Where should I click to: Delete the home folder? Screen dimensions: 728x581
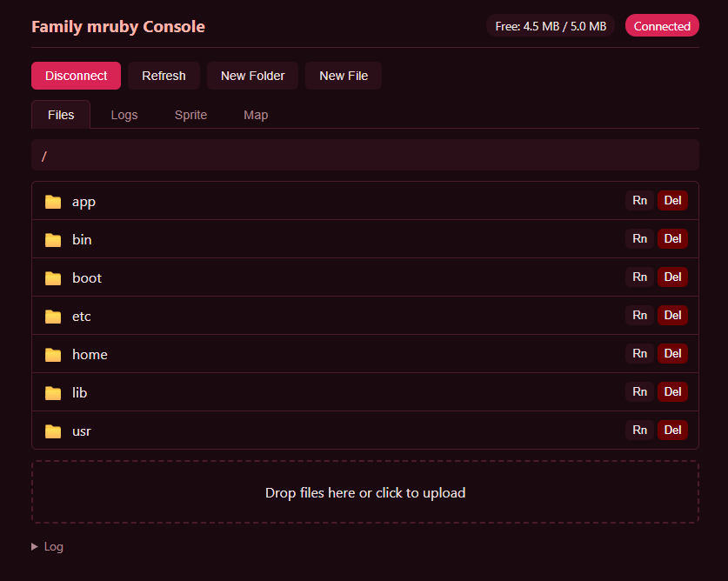672,354
